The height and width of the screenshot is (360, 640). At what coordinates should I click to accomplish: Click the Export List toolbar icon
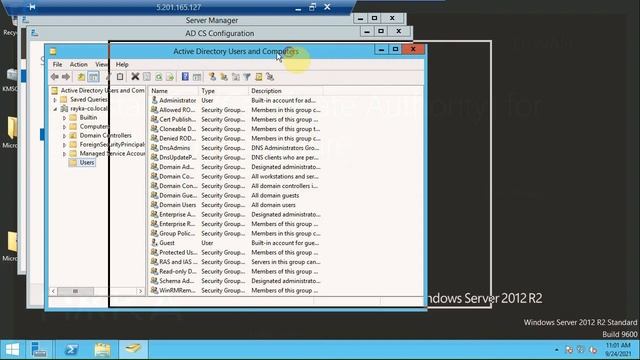pos(170,77)
